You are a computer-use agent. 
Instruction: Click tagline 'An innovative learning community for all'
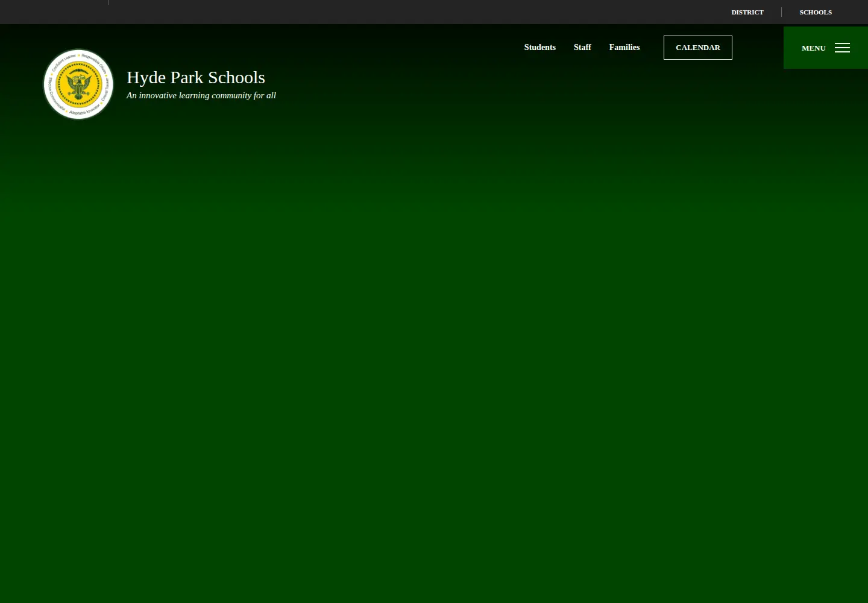pyautogui.click(x=201, y=95)
